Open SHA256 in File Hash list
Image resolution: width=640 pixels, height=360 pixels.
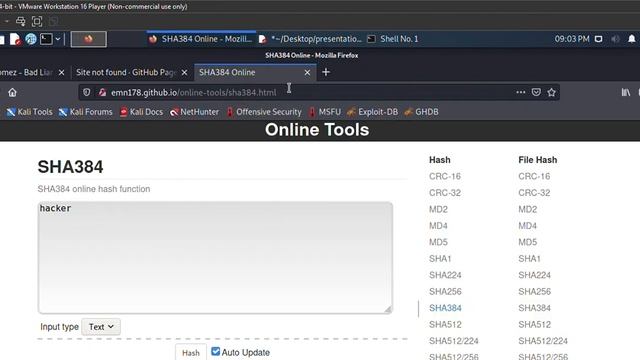(x=535, y=291)
